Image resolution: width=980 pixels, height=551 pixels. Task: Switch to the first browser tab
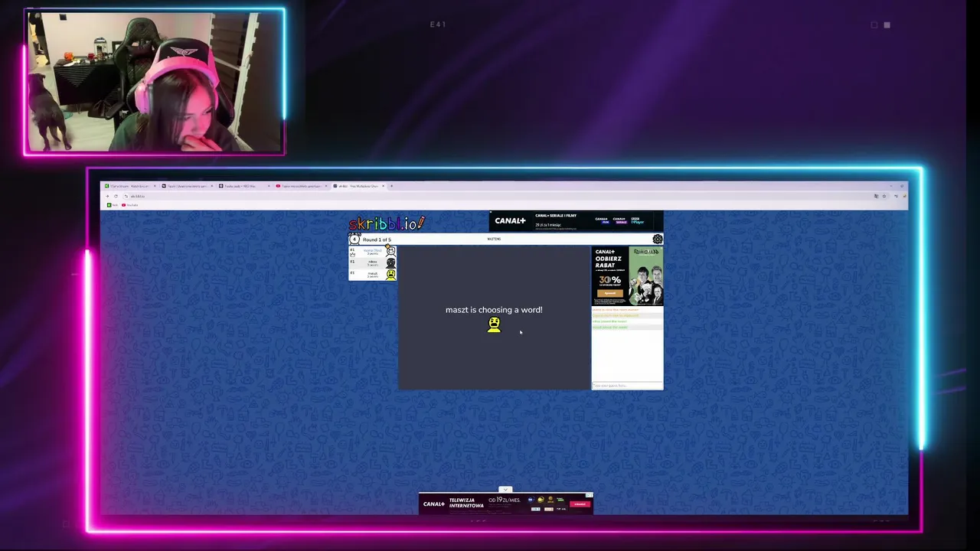[x=130, y=186]
